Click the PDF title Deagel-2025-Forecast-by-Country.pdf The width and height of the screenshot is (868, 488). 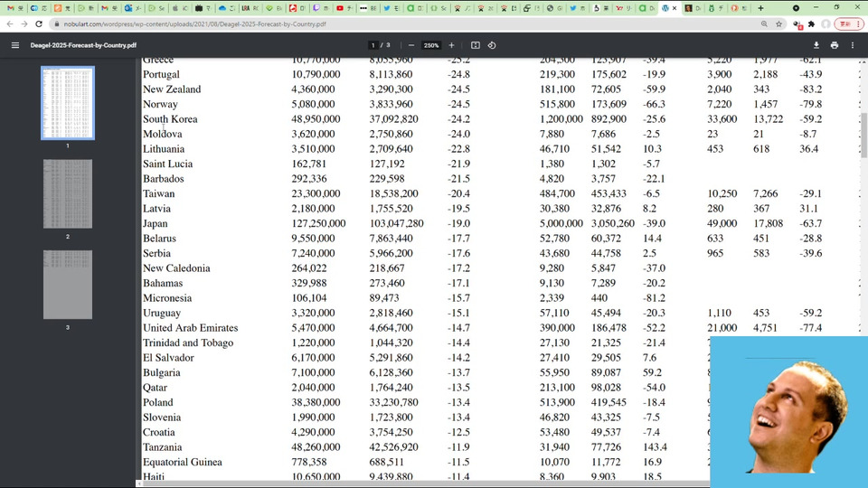[83, 45]
